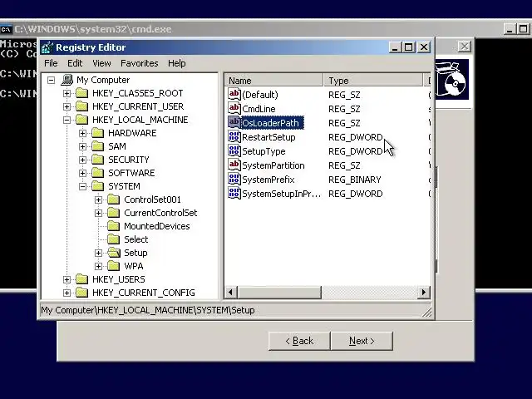Expand the HKEY_CURRENT_CONFIG key
The width and height of the screenshot is (532, 399).
coord(66,293)
